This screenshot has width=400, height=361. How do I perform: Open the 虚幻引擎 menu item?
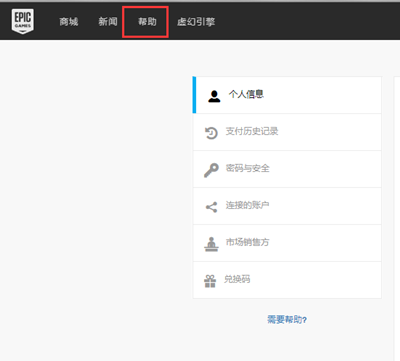click(196, 22)
